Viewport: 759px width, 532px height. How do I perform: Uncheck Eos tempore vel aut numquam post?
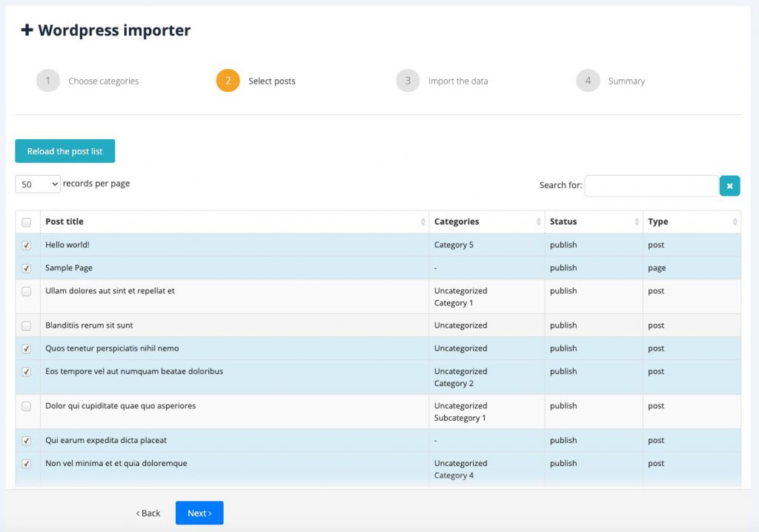pos(26,372)
